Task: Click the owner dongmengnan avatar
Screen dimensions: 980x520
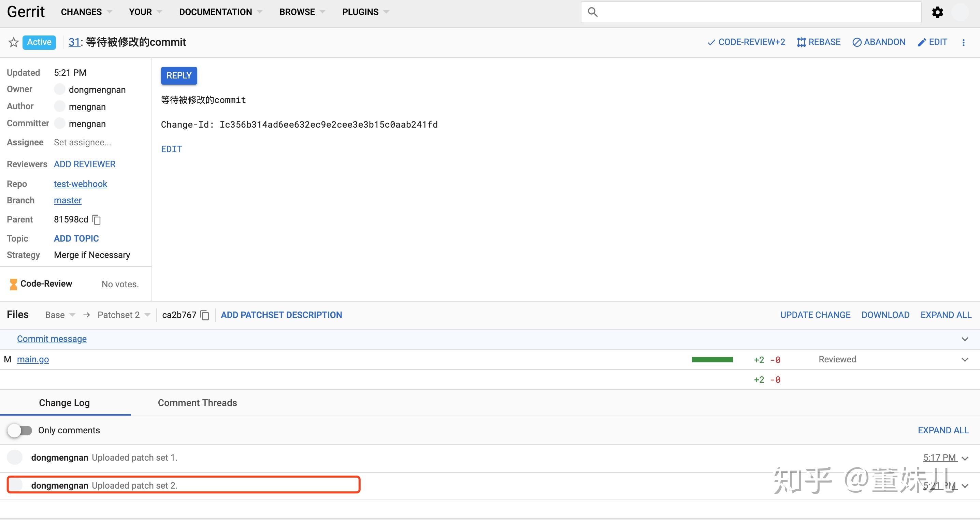Action: point(60,89)
